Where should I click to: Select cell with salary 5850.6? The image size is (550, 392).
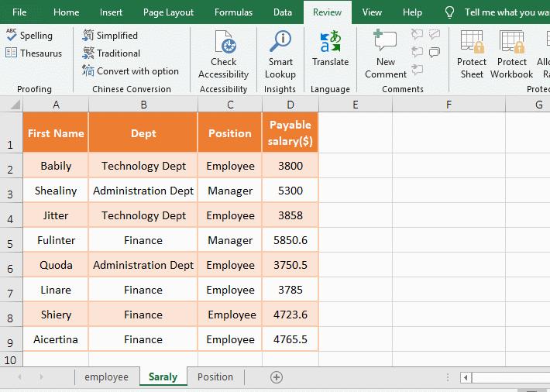(290, 240)
